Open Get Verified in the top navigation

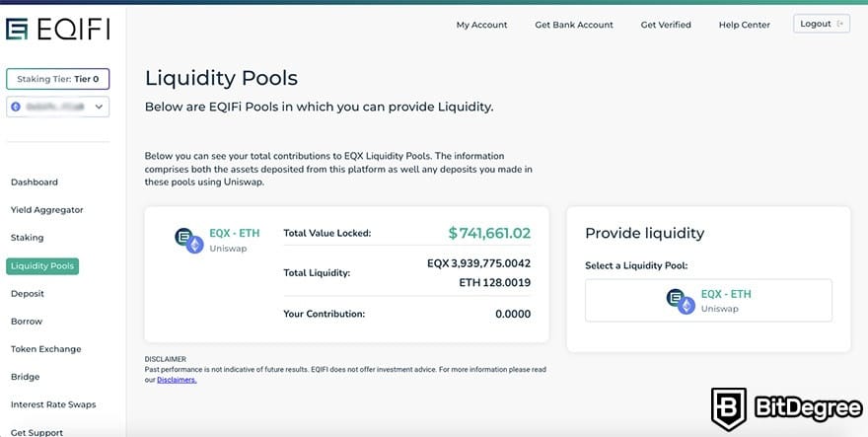(666, 25)
